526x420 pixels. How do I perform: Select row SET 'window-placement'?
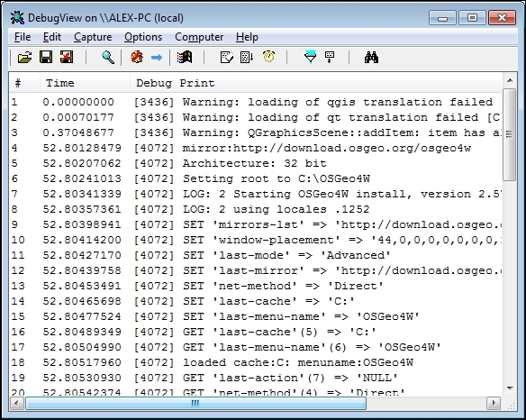tap(256, 240)
